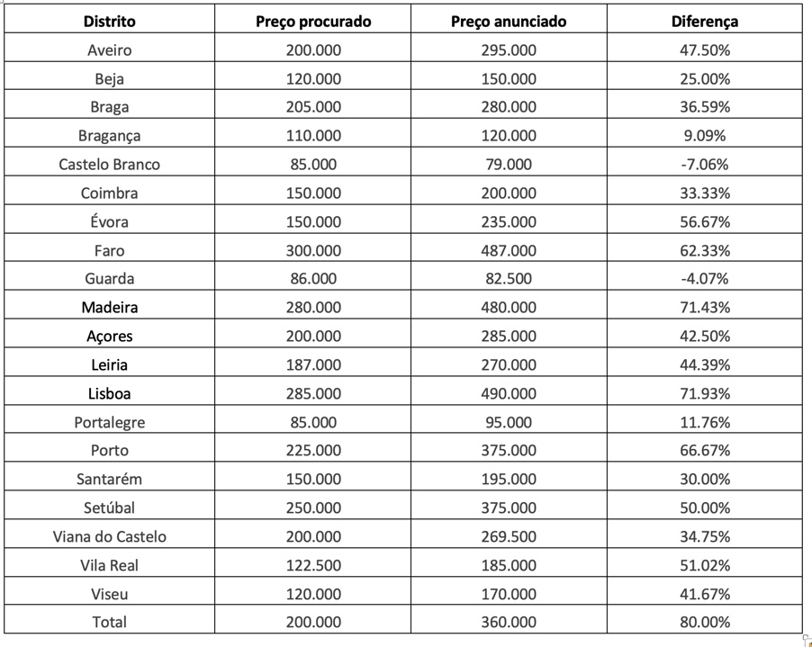This screenshot has height=647, width=812.
Task: Click the table resize handle
Action: point(807,639)
